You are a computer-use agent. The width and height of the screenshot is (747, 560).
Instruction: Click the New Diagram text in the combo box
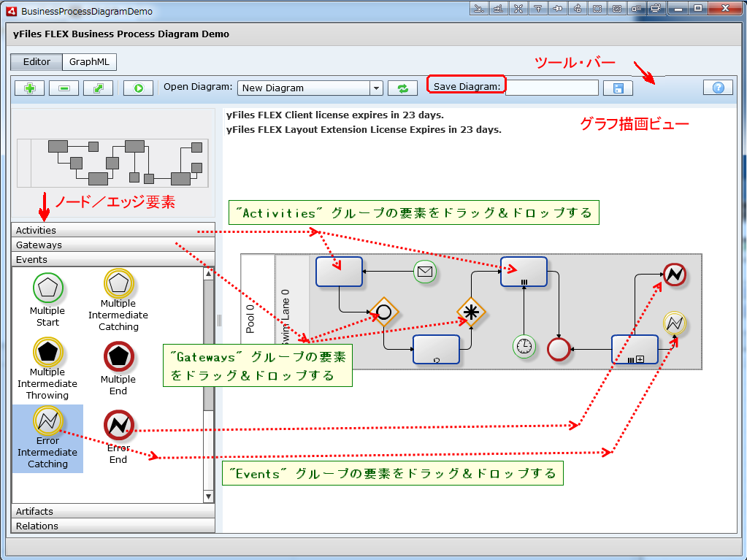click(x=273, y=88)
